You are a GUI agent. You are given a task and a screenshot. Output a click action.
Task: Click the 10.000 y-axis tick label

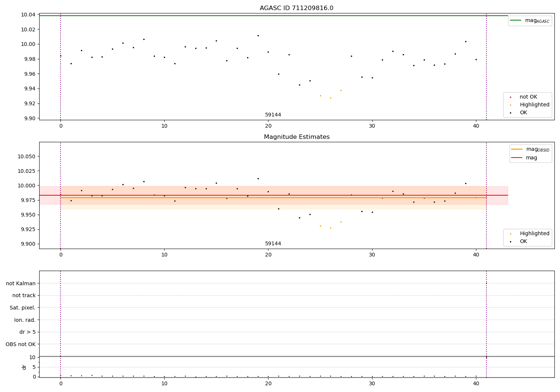click(x=27, y=186)
